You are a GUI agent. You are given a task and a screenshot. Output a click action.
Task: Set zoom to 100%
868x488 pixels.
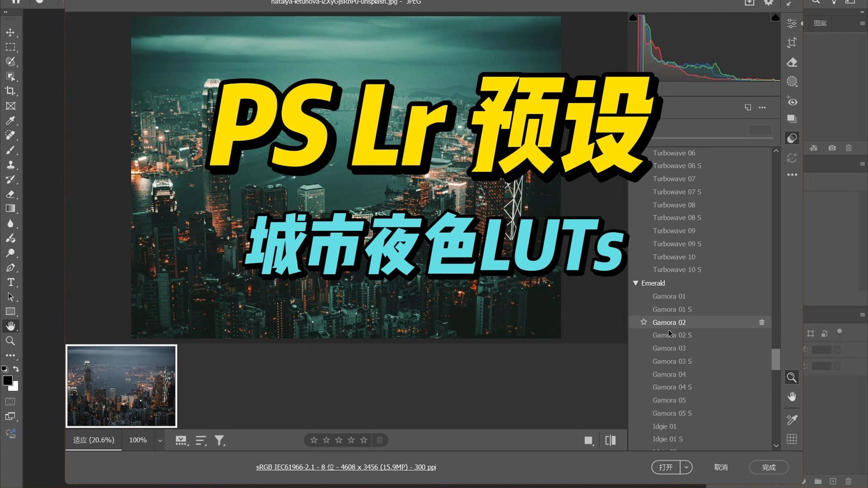138,440
